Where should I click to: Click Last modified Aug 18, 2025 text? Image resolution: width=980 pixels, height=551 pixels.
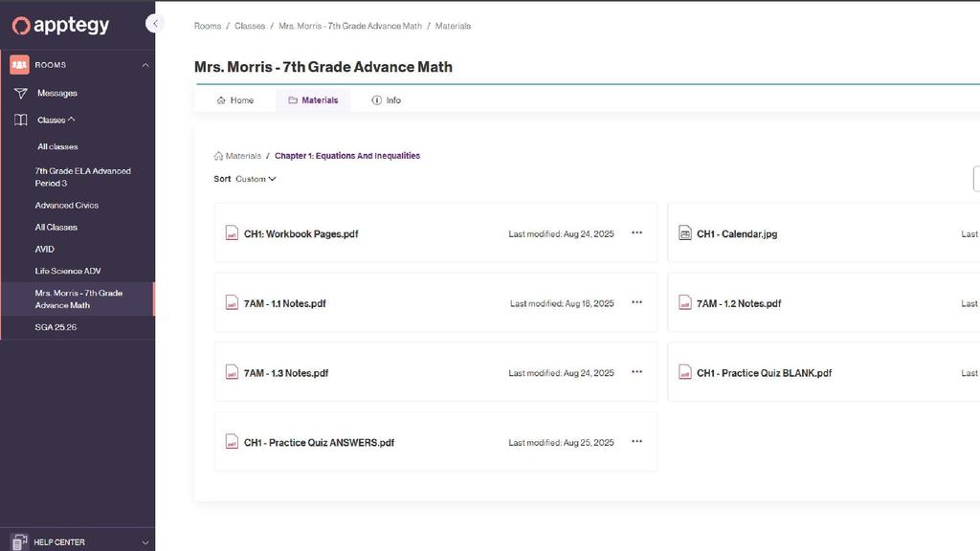click(x=562, y=303)
